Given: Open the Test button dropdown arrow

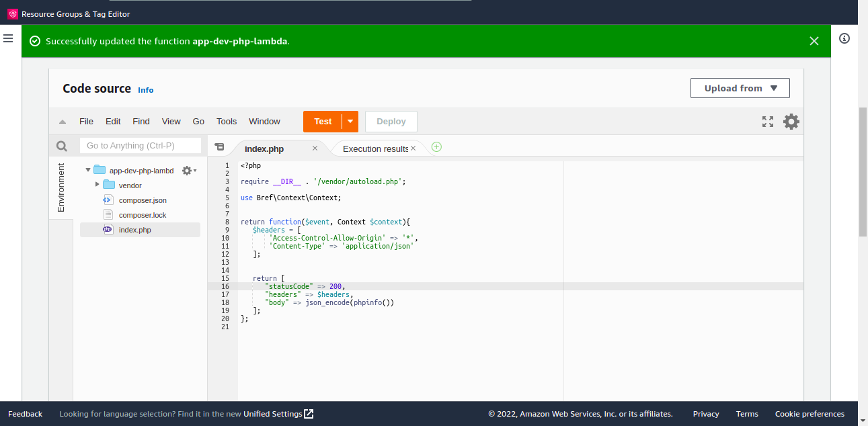Looking at the screenshot, I should (350, 122).
